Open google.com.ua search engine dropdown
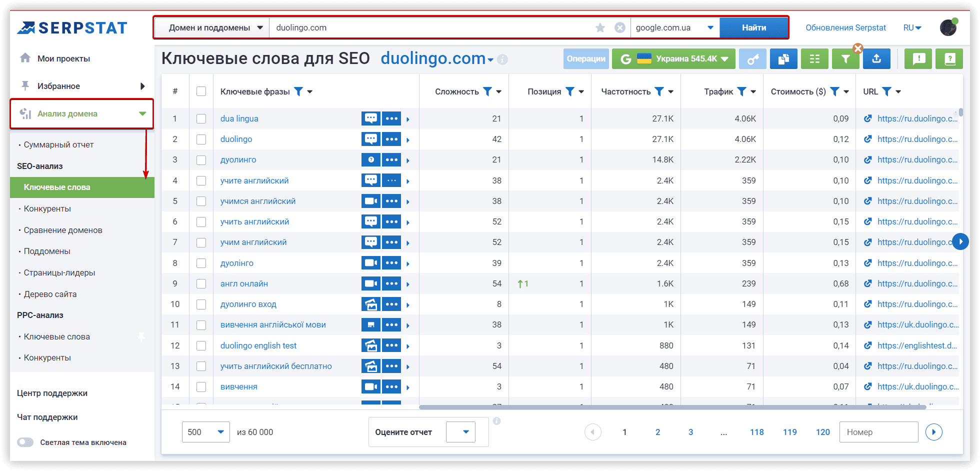This screenshot has height=471, width=980. click(x=675, y=27)
